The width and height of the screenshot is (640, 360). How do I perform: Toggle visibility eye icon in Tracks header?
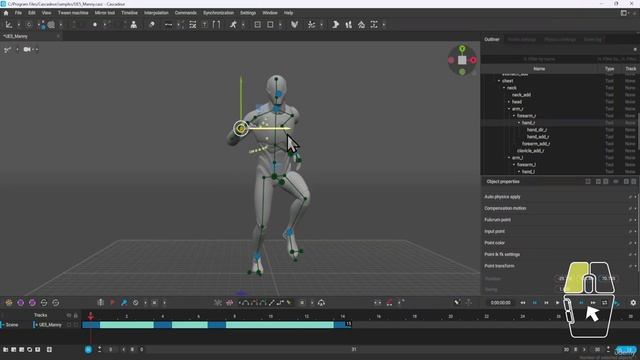(x=69, y=316)
